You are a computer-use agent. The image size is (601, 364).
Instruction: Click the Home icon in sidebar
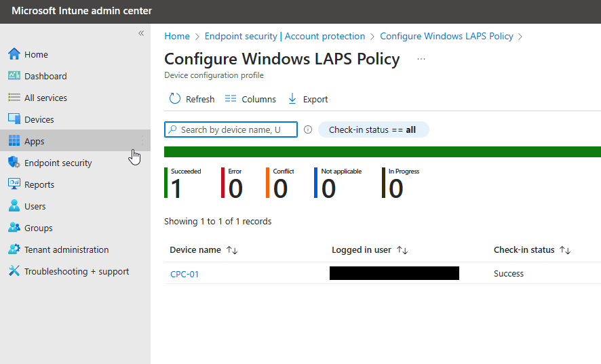tap(14, 54)
